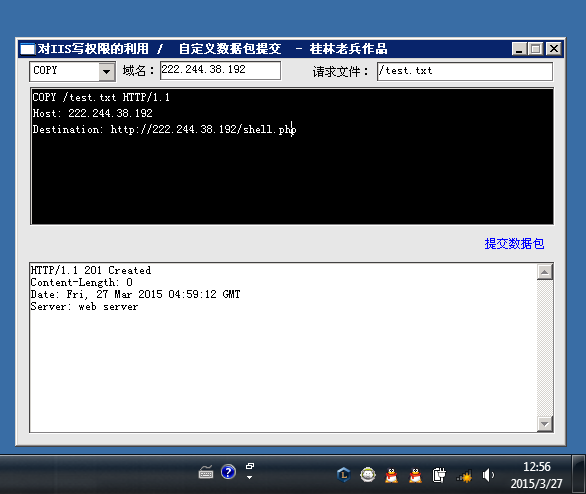The height and width of the screenshot is (494, 586).
Task: Click the 域名 label
Action: (x=138, y=71)
